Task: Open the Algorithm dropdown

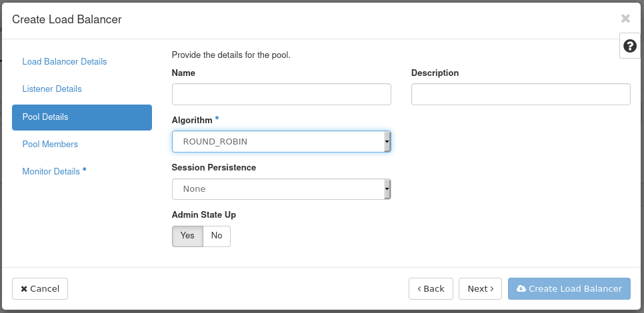Action: [281, 142]
